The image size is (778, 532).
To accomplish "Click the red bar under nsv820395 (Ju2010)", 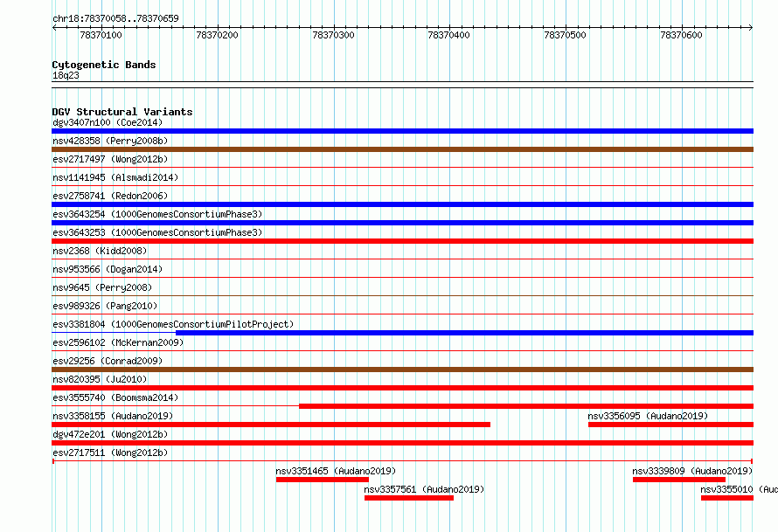I will coord(402,388).
